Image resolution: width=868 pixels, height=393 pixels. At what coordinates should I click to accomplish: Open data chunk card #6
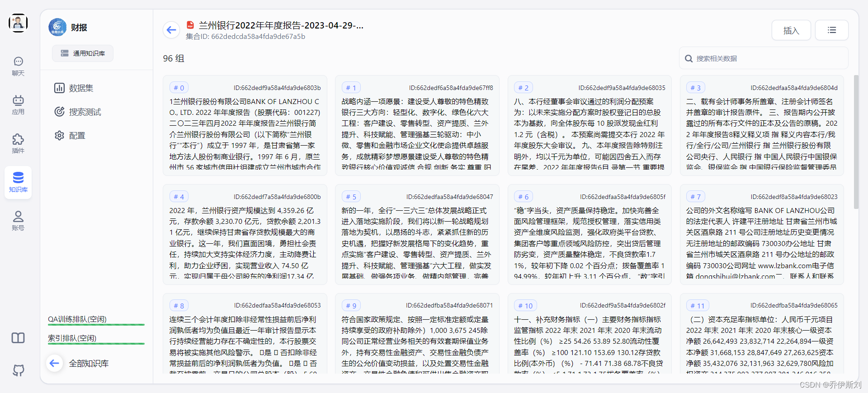click(x=590, y=235)
